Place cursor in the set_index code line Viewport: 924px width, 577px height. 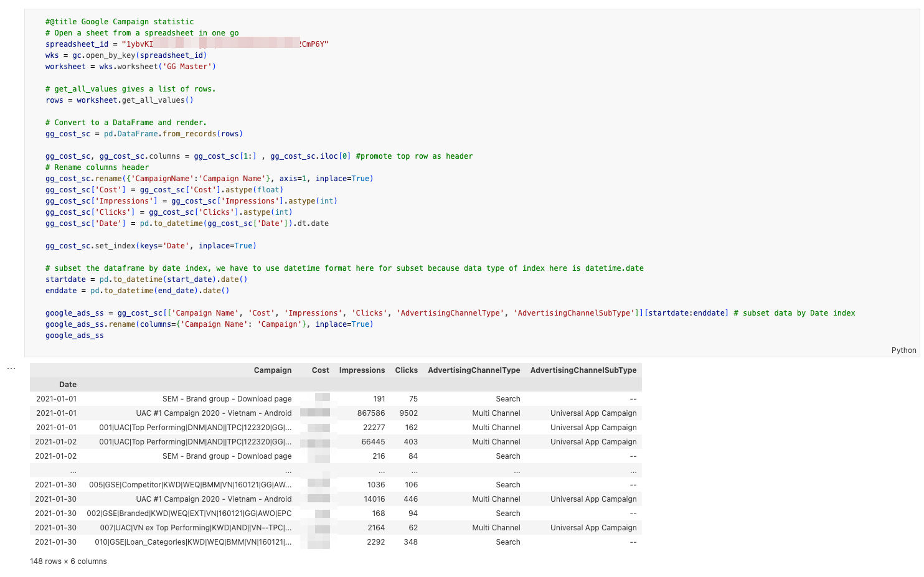coord(151,246)
